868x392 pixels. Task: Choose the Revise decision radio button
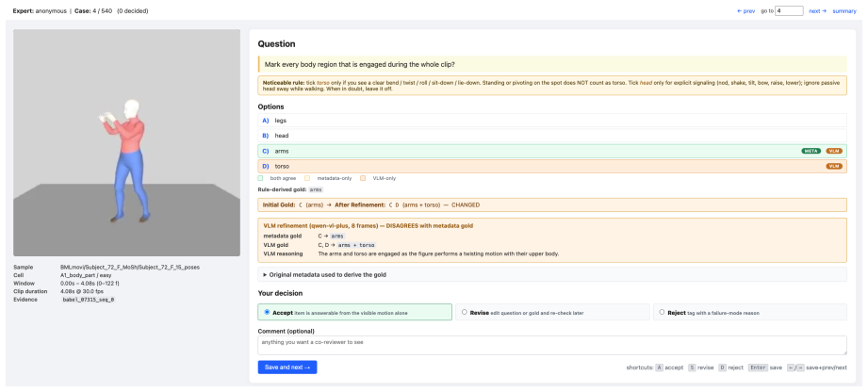465,312
